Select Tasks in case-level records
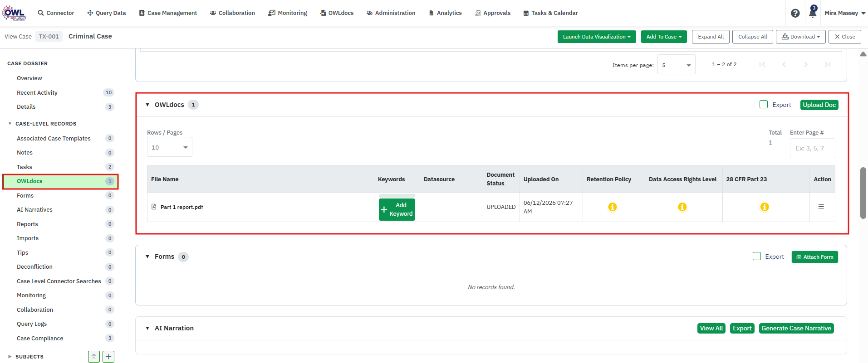Screen dimensions: 868x363 pyautogui.click(x=25, y=167)
